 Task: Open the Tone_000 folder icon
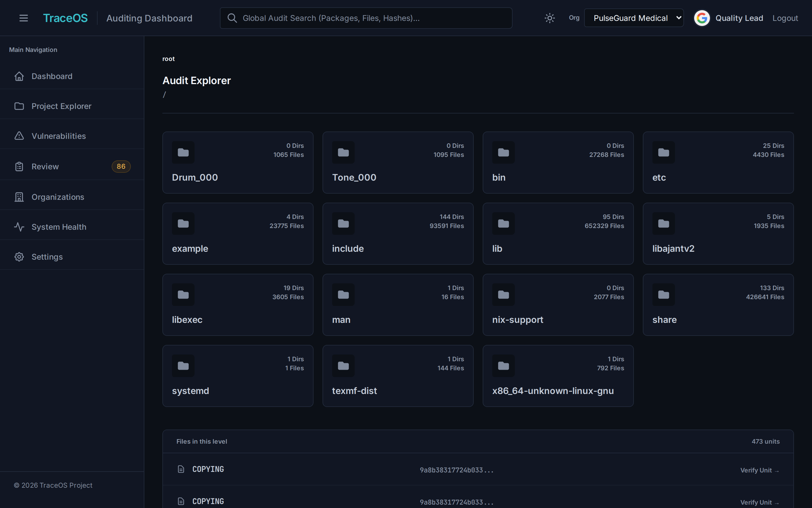[x=343, y=152]
